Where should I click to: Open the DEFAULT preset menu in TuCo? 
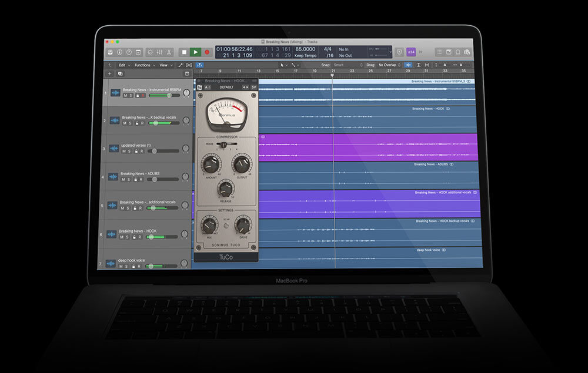(226, 88)
